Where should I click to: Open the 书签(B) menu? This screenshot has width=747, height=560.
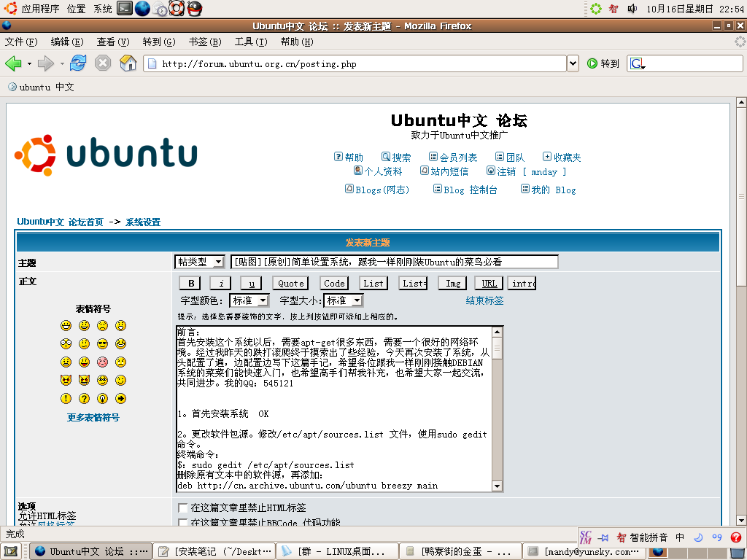point(205,42)
